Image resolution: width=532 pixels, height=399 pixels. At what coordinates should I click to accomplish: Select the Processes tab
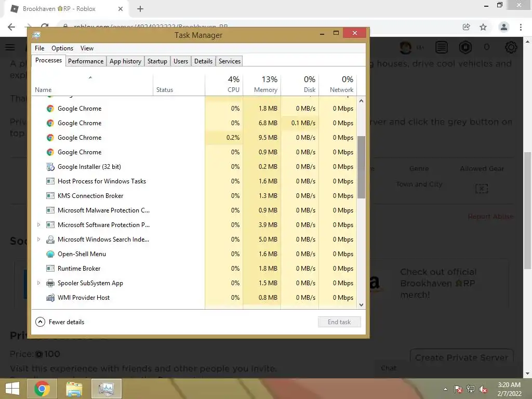point(48,60)
